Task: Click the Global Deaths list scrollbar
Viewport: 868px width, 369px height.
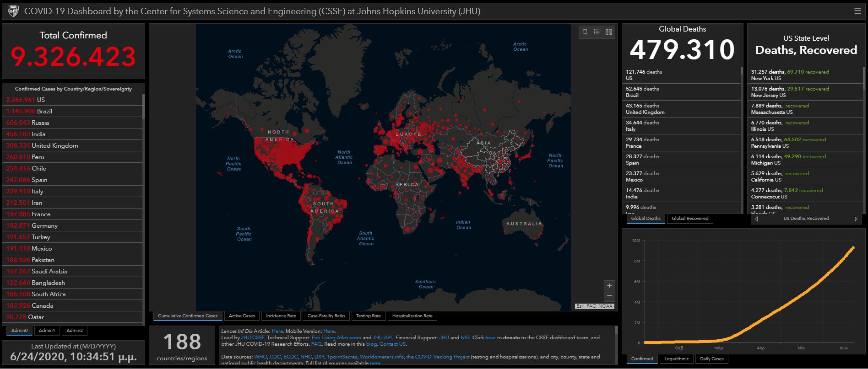Action: pos(742,71)
